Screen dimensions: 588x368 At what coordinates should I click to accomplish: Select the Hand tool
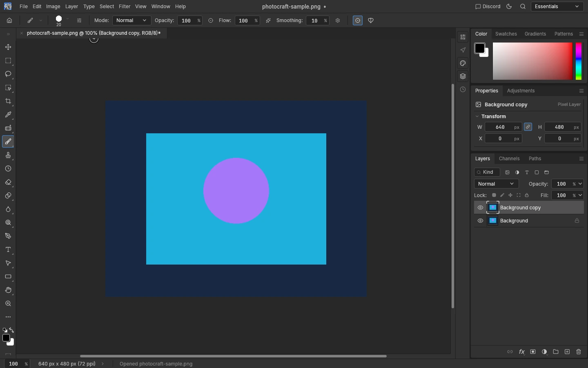[8, 290]
